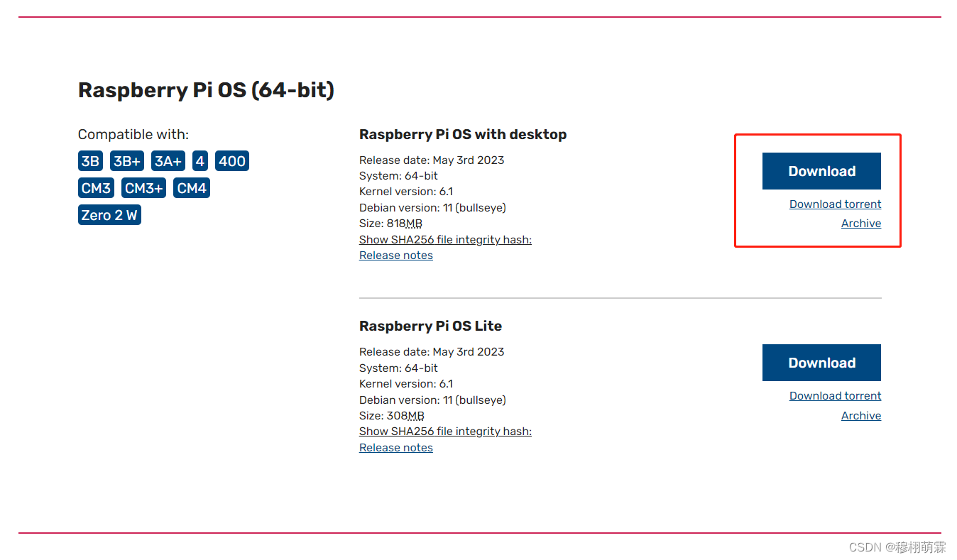Click Release date text of desktop version
This screenshot has height=560, width=957.
point(432,160)
